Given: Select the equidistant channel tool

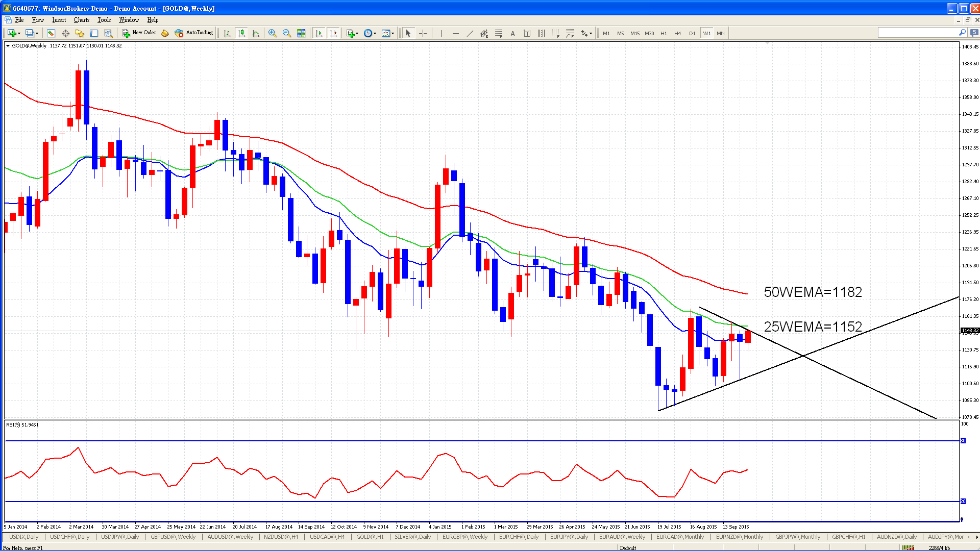Looking at the screenshot, I should click(x=484, y=33).
